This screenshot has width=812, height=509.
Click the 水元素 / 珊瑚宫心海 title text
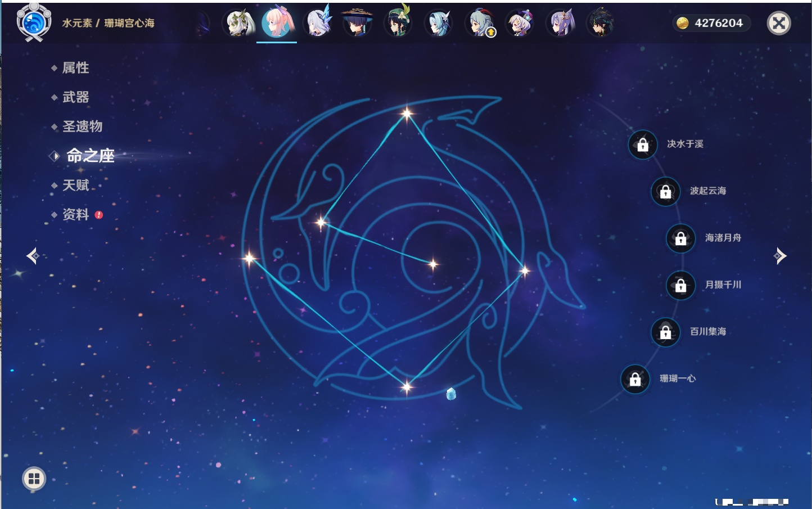(108, 23)
